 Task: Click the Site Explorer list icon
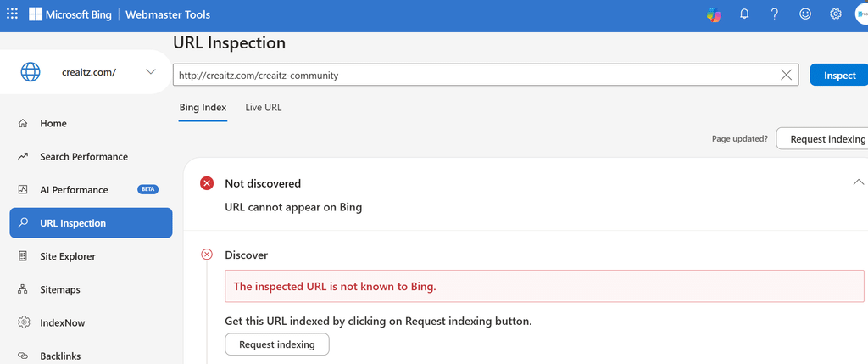[x=23, y=256]
